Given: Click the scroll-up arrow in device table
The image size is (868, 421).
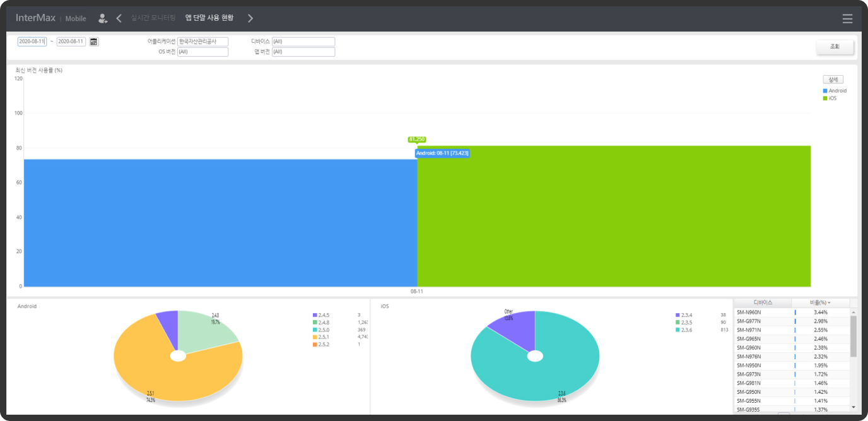Looking at the screenshot, I should click(x=853, y=312).
